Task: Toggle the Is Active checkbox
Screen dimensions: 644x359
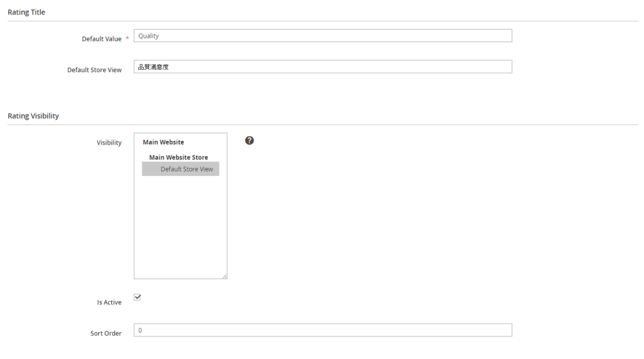Action: pyautogui.click(x=138, y=297)
